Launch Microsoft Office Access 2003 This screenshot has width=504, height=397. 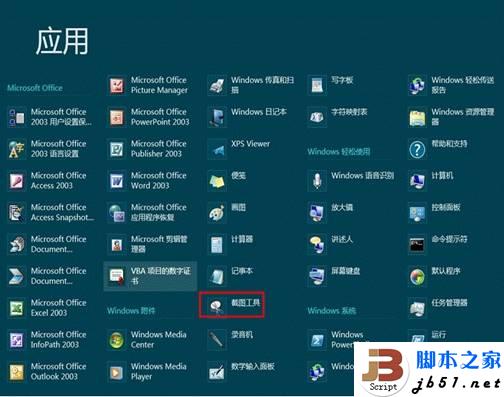point(17,181)
